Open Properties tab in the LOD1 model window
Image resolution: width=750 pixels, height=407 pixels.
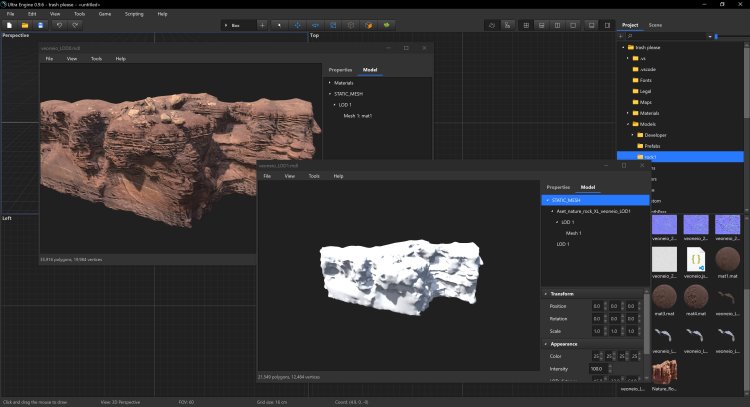558,187
